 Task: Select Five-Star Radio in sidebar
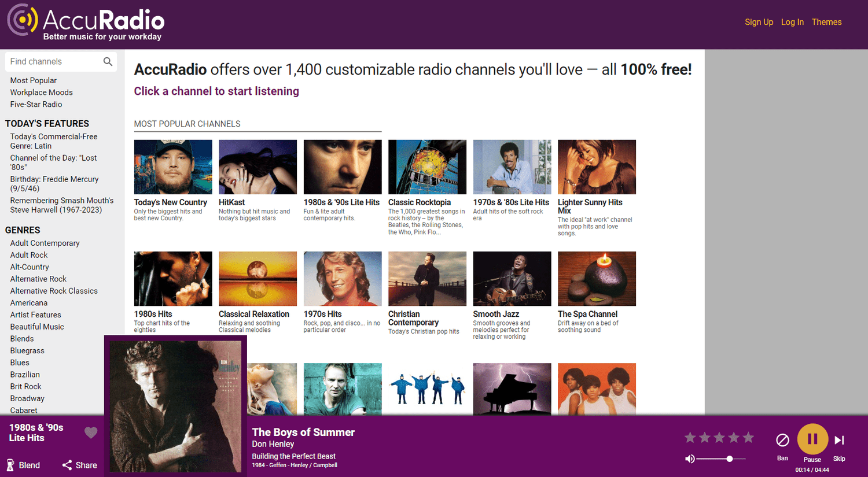coord(36,105)
